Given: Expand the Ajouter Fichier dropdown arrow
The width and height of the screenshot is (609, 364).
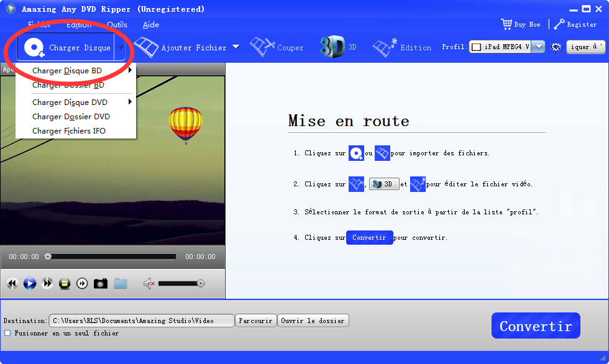Looking at the screenshot, I should (x=236, y=47).
